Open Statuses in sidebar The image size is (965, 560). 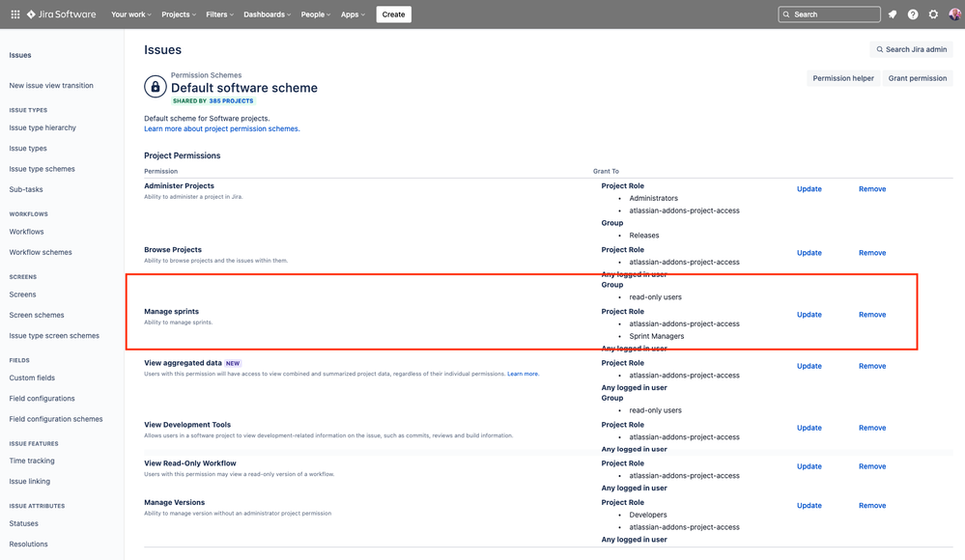pyautogui.click(x=23, y=523)
